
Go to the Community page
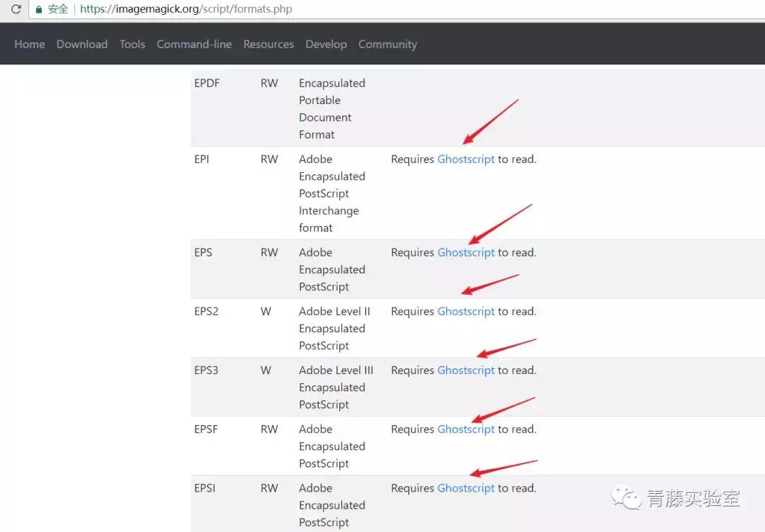pyautogui.click(x=387, y=44)
